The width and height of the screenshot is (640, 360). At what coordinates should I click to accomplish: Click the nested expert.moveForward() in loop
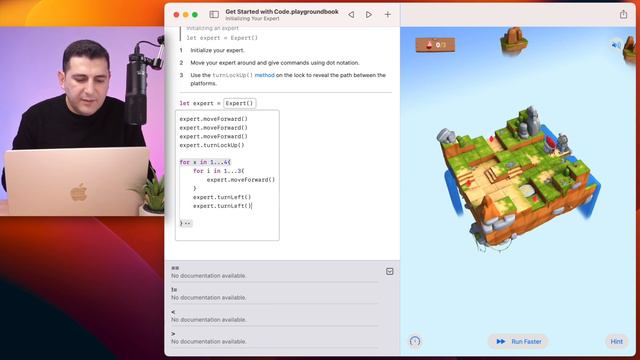click(241, 180)
